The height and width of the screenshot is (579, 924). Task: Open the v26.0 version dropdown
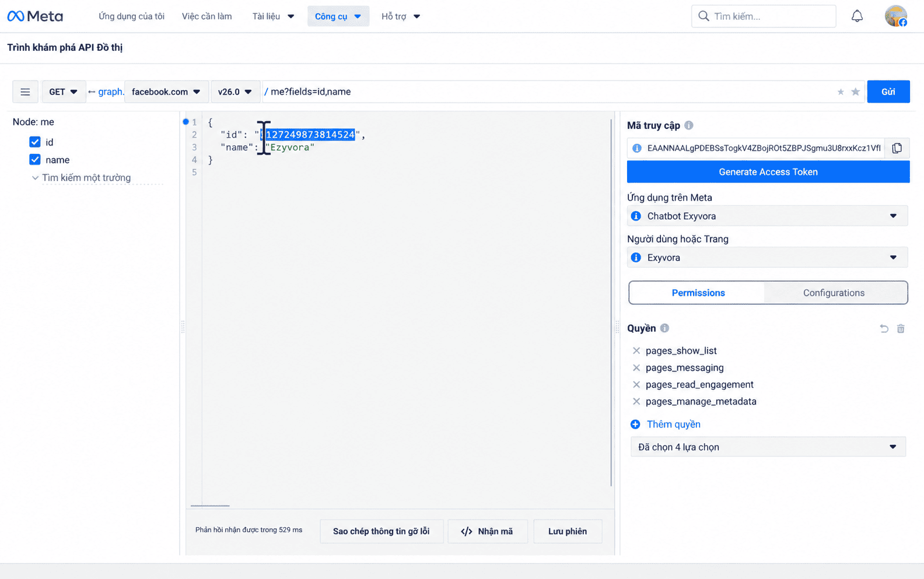[235, 92]
